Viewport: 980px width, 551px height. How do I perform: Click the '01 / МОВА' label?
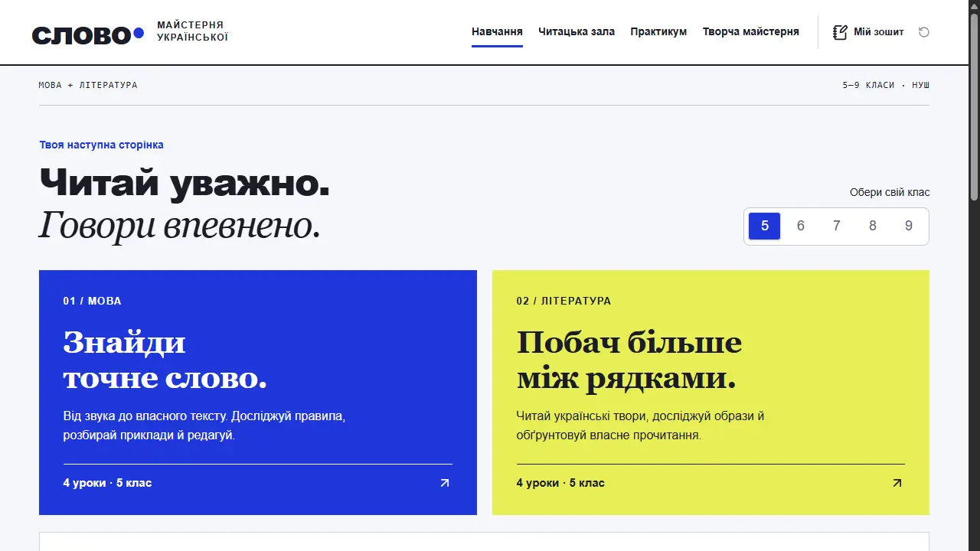click(x=93, y=301)
